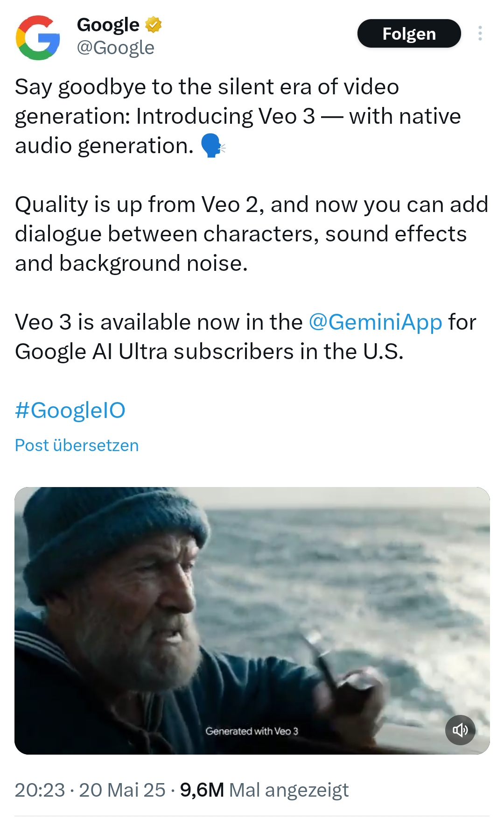Tap the 'Google AI Ultra subscribers' line
Viewport: 504px width, 820px height.
[209, 352]
